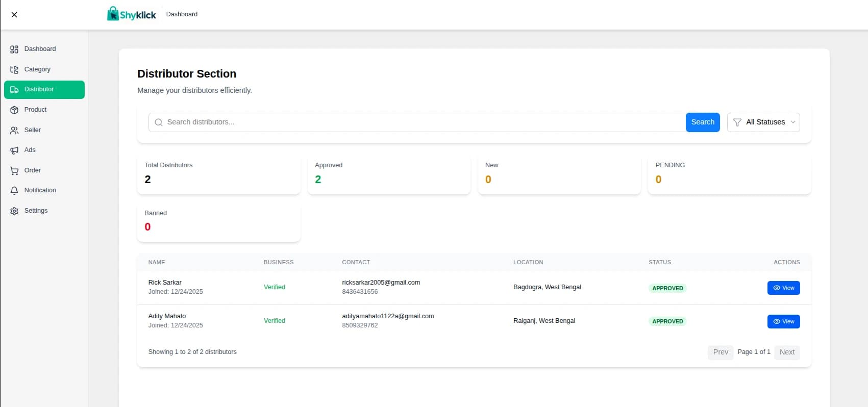Click the Settings gear icon

[x=14, y=211]
